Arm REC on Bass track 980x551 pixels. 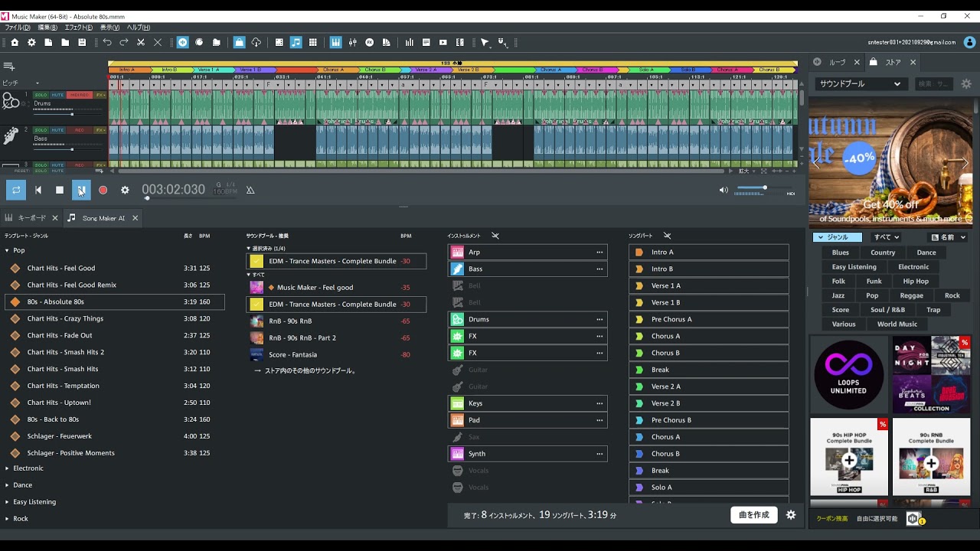(80, 130)
